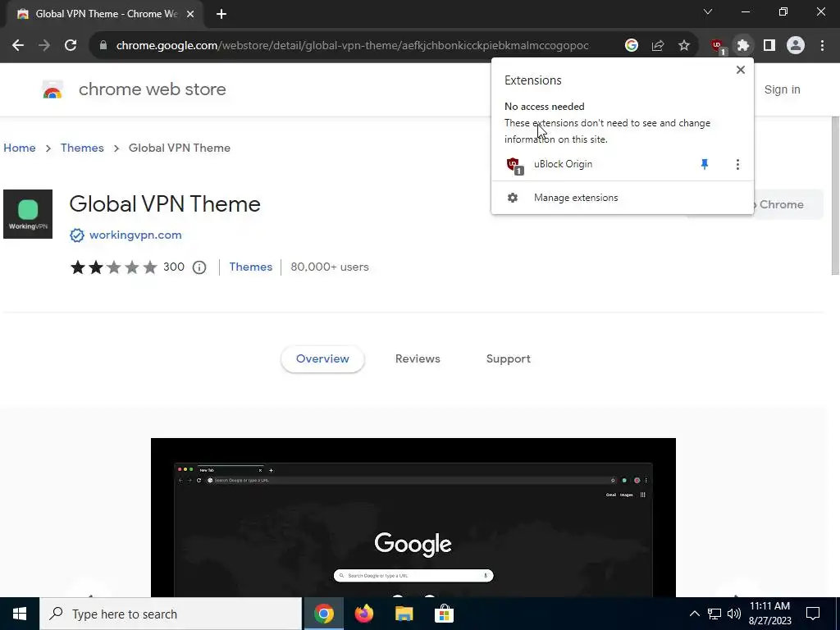Click the browser forward arrow
The width and height of the screenshot is (840, 630).
click(x=44, y=46)
